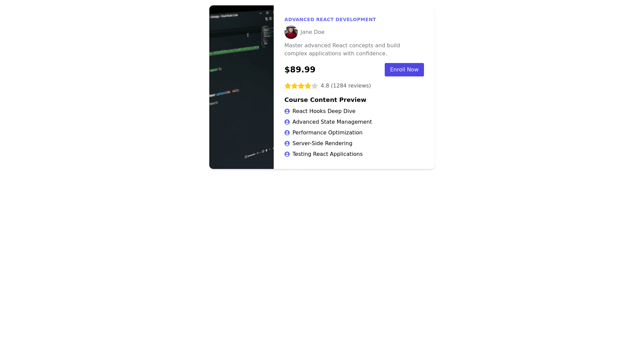
Task: Click the fifth gray rating star
Action: tap(315, 86)
